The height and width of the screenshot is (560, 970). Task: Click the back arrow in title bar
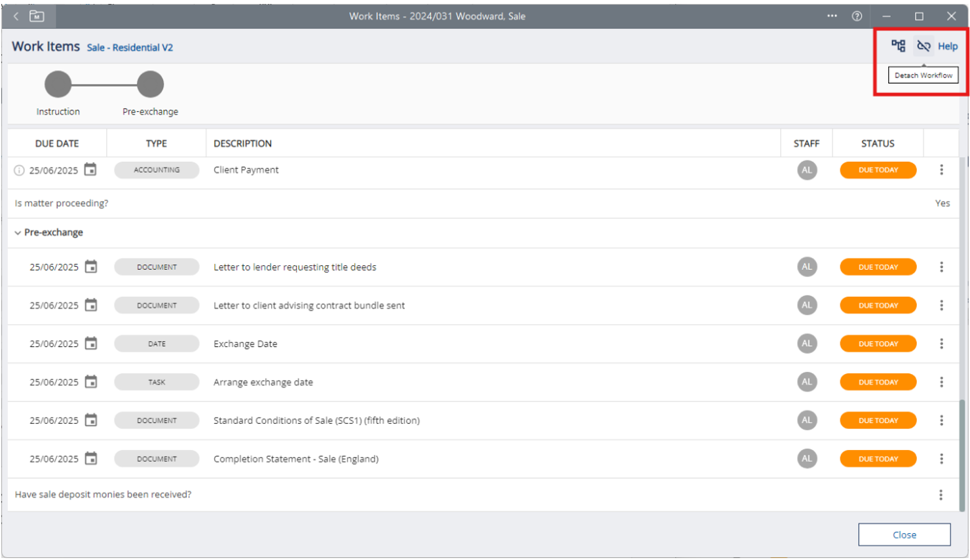tap(16, 16)
